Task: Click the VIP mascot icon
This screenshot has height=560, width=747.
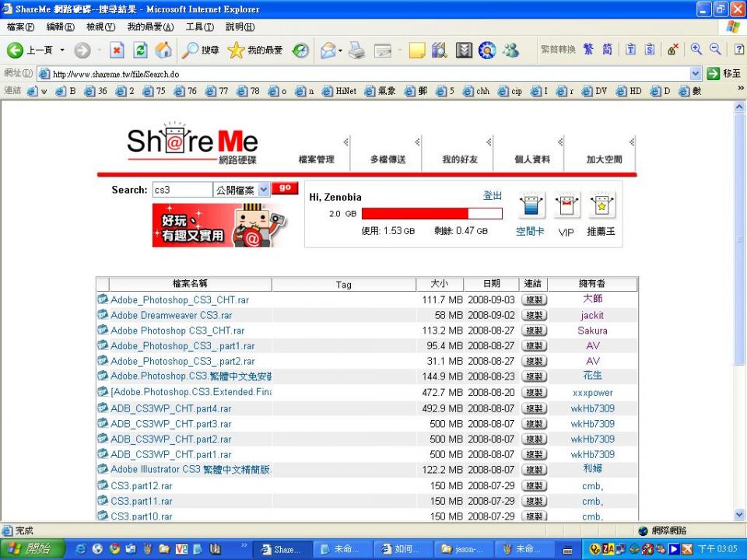Action: 566,205
